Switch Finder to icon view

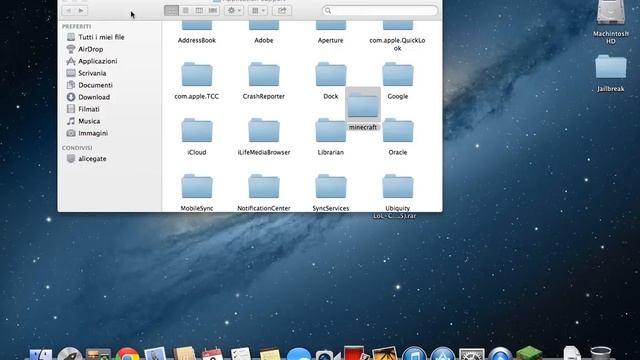pos(171,11)
